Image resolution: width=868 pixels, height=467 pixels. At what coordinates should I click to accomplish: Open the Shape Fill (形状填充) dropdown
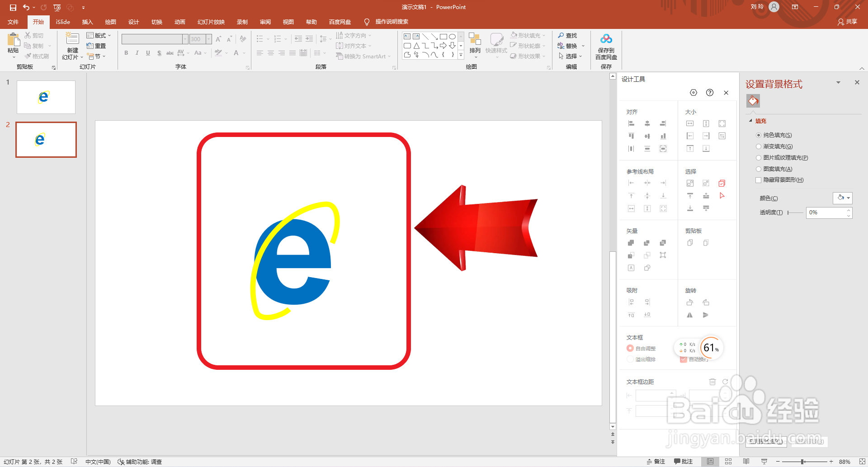(x=528, y=35)
